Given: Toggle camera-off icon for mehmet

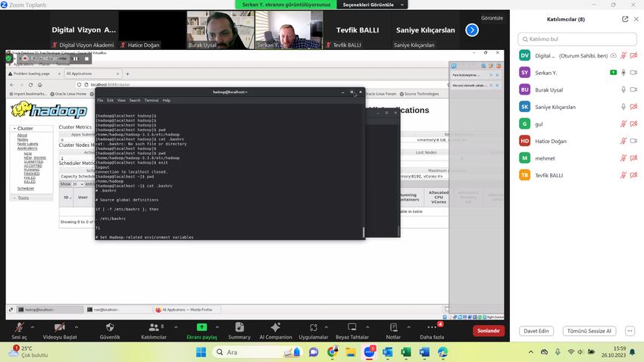Looking at the screenshot, I should (633, 158).
